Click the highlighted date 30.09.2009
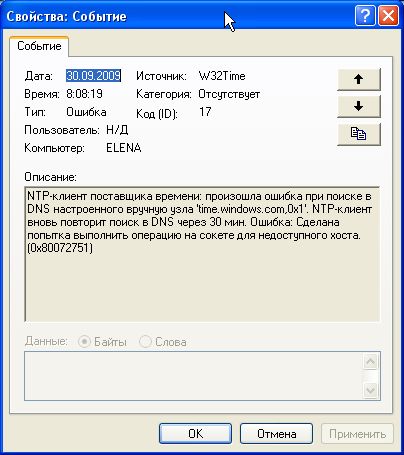The width and height of the screenshot is (404, 455). point(93,76)
